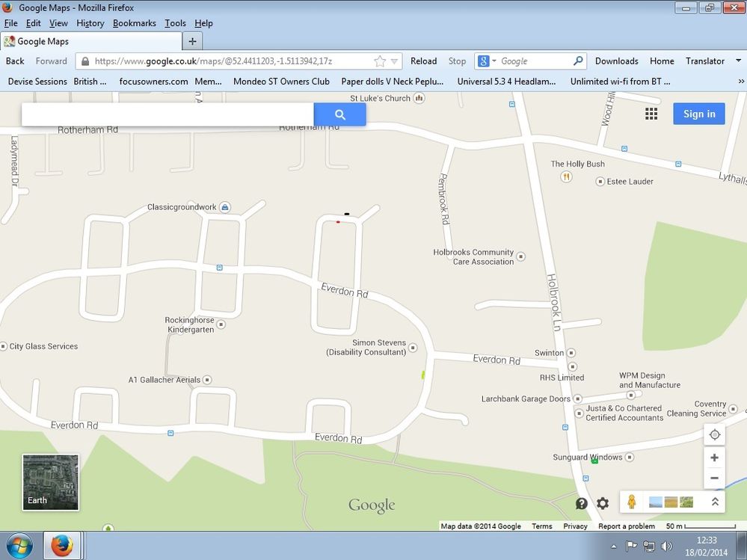Screen dimensions: 747x560
Task: Expand the toolbar overflow arrow after Translator
Action: click(738, 61)
